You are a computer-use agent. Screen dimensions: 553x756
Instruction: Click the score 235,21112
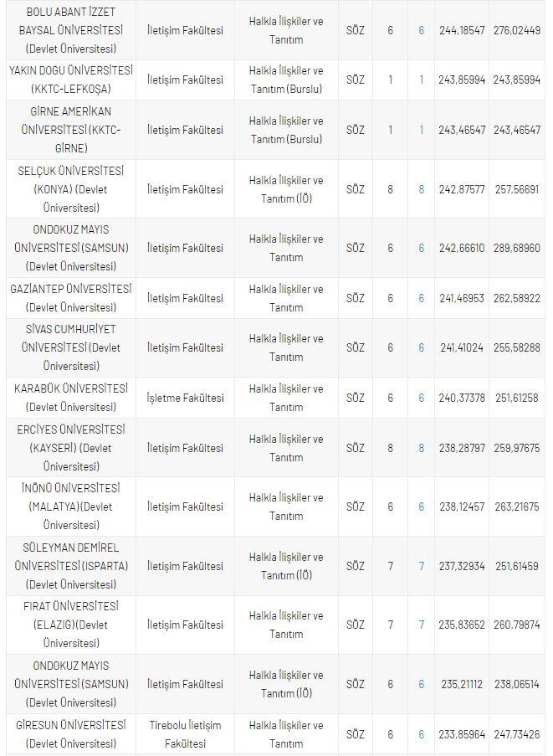tap(461, 684)
